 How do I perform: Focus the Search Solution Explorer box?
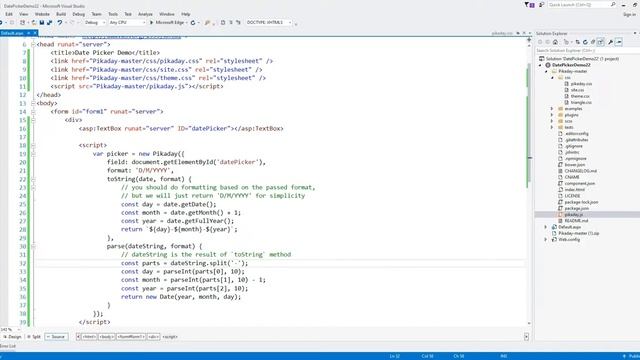(587, 51)
